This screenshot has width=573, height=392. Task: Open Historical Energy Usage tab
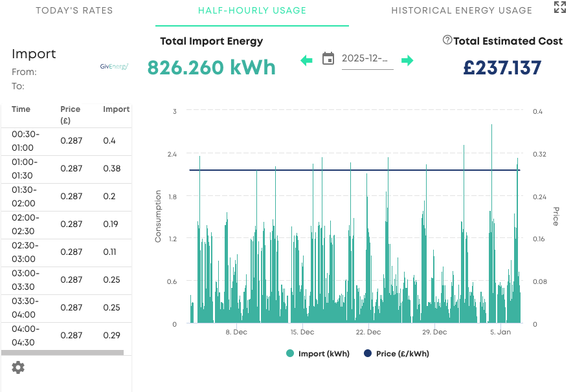coord(462,10)
